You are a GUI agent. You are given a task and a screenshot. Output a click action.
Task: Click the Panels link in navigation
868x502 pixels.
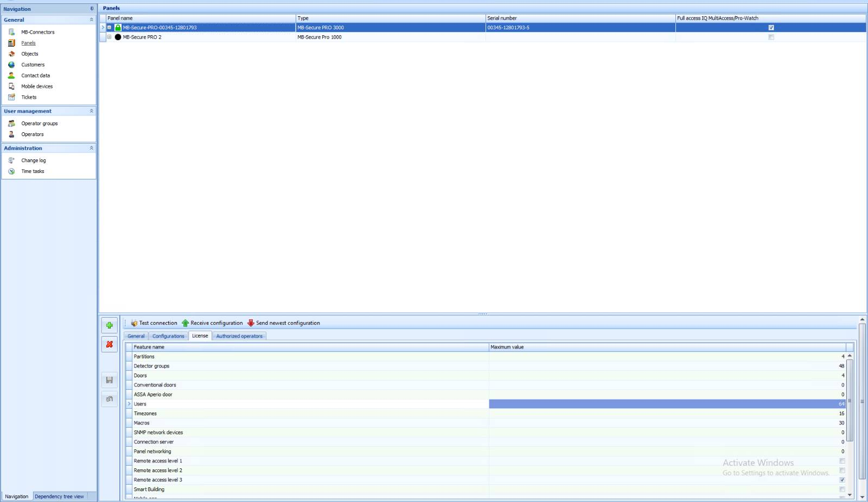tap(28, 43)
